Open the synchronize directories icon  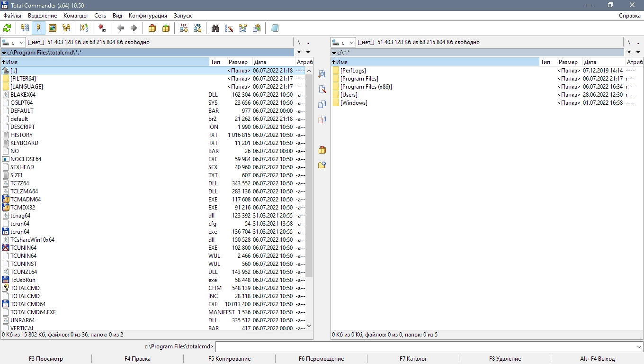click(243, 28)
